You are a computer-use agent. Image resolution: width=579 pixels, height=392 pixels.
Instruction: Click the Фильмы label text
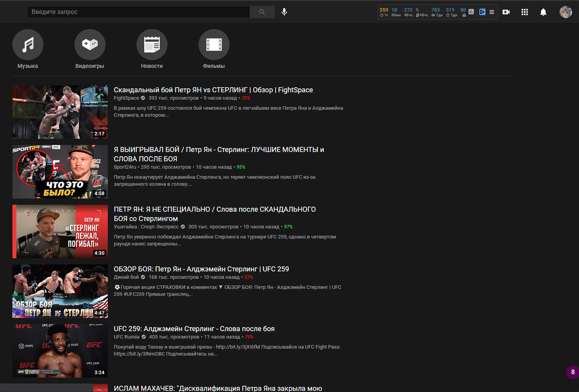click(214, 66)
